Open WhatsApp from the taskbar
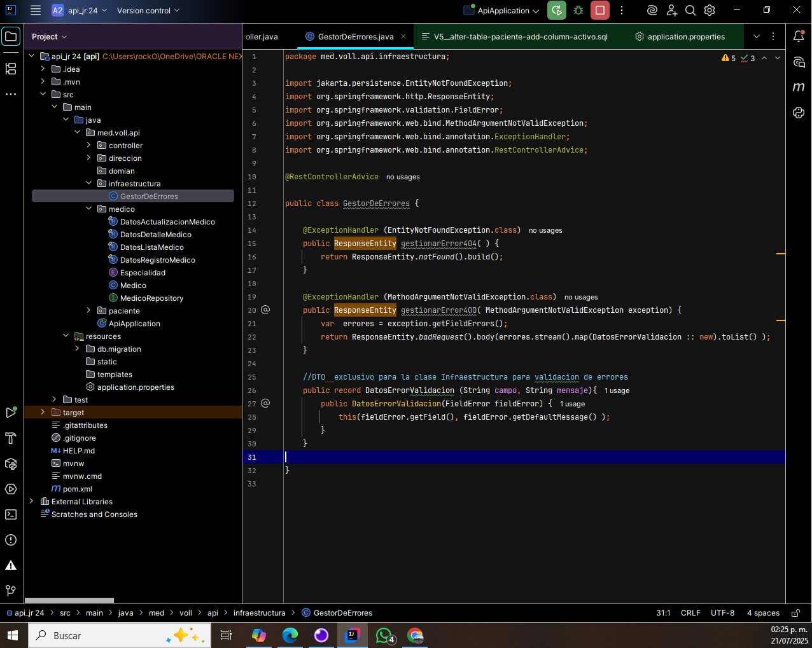 point(384,635)
